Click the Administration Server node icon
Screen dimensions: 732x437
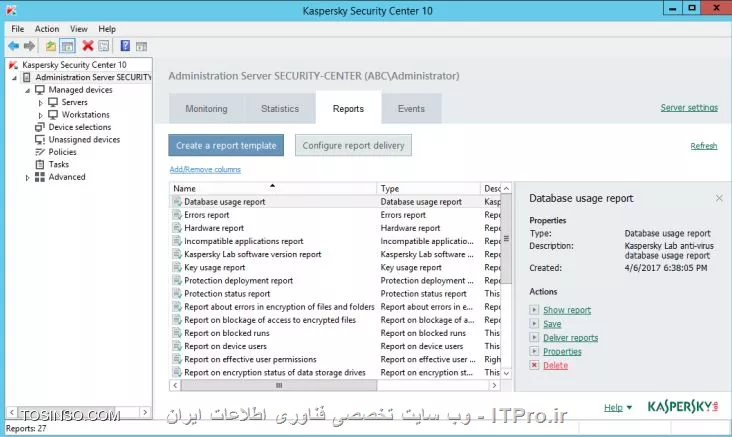(x=27, y=77)
